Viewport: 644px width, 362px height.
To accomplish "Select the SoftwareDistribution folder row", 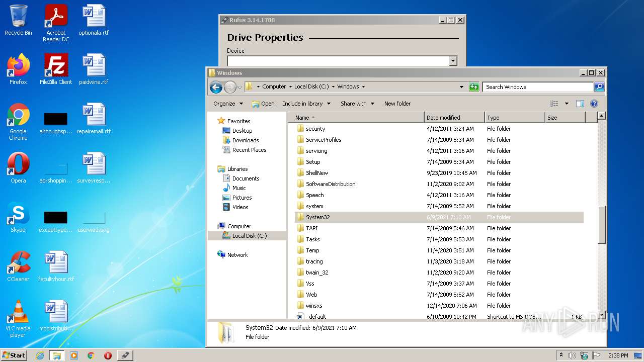I will click(x=439, y=184).
